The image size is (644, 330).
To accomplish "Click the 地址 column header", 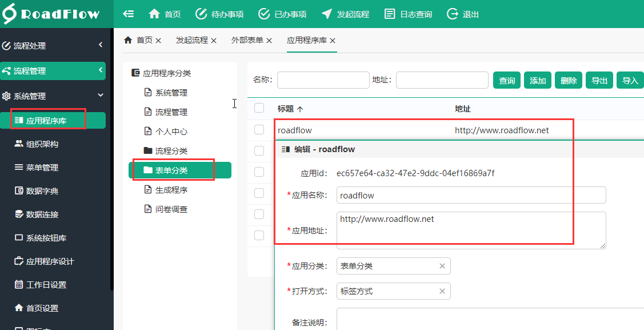I will pos(463,109).
